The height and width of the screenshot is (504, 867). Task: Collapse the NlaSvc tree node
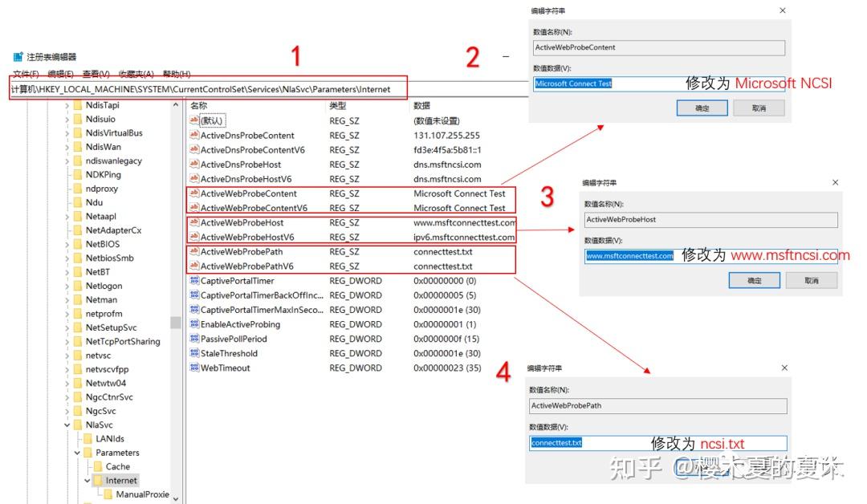point(67,425)
